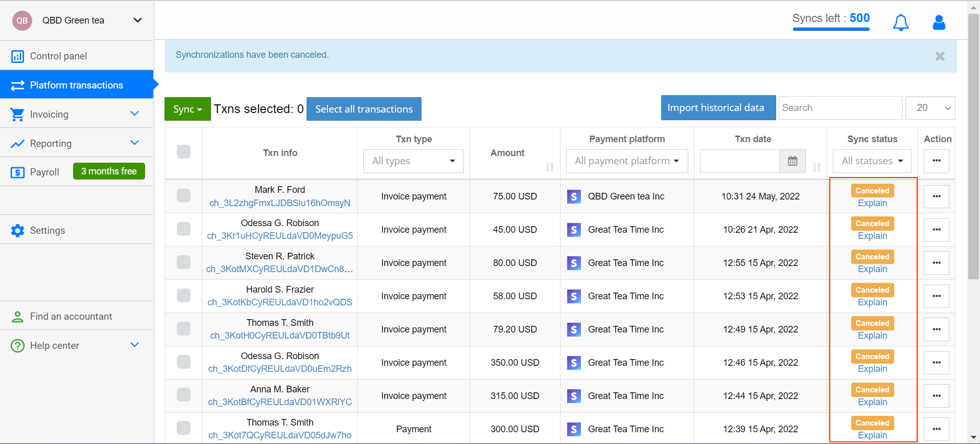Click Stripe icon beside QBD Green tea Inc

pos(574,196)
